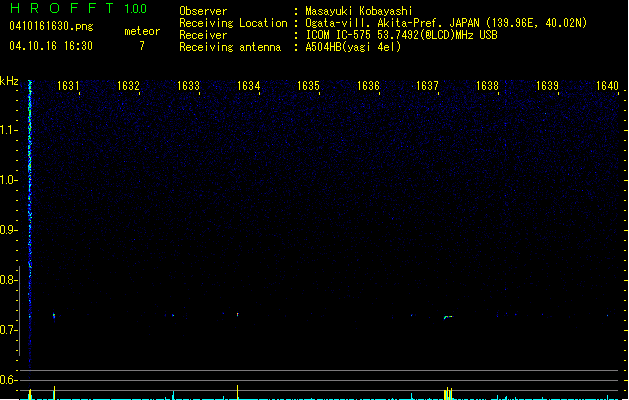Click the 'Receiving antenna' label

[x=230, y=47]
